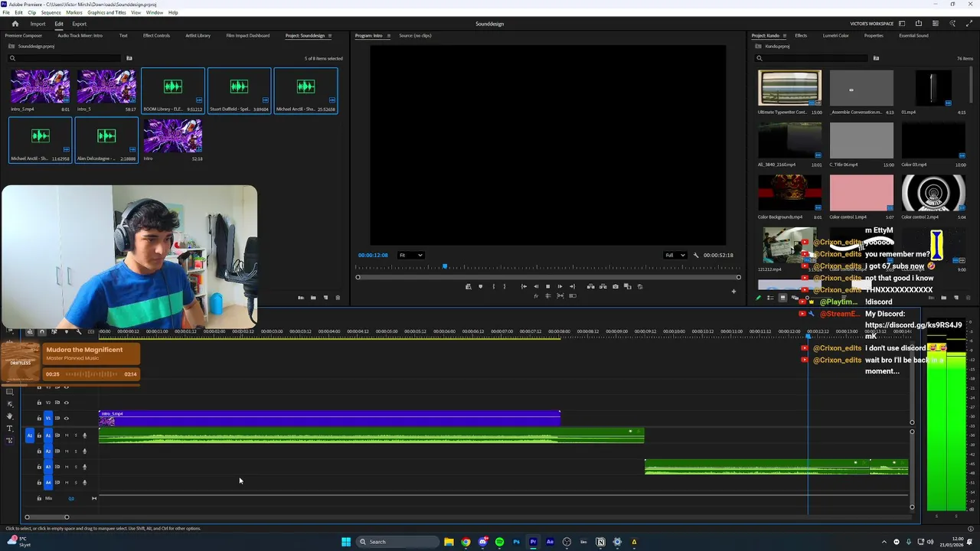980x551 pixels.
Task: Click the Program Monitor playhead marker
Action: pos(445,266)
